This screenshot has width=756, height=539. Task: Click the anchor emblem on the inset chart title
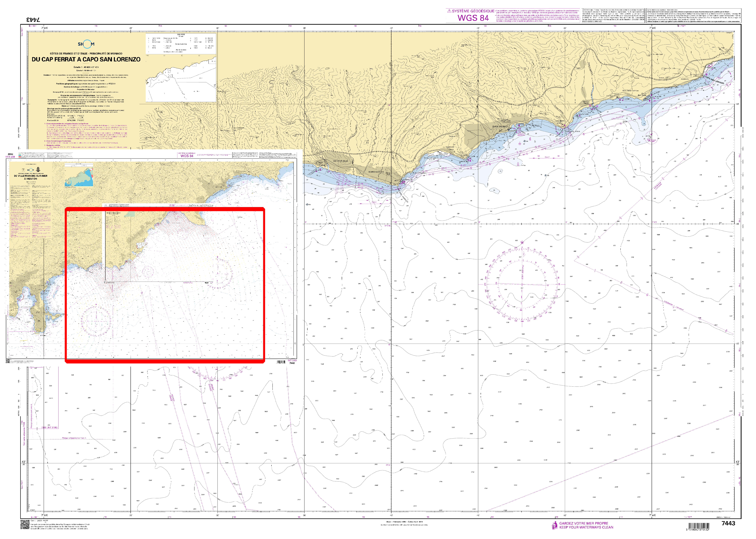38,169
